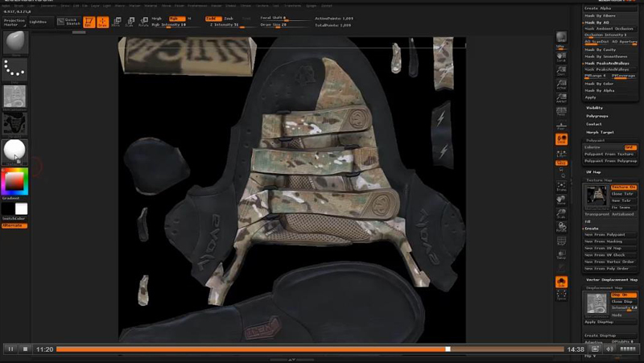Expand the Polygroups section
This screenshot has height=363, width=644.
pyautogui.click(x=597, y=116)
